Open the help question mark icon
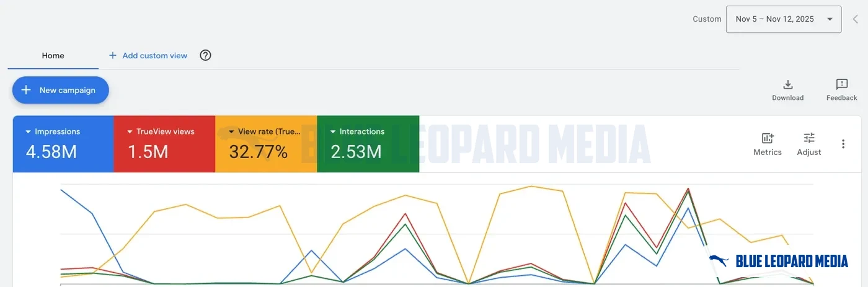Screen dimensions: 868x287 tap(206, 55)
